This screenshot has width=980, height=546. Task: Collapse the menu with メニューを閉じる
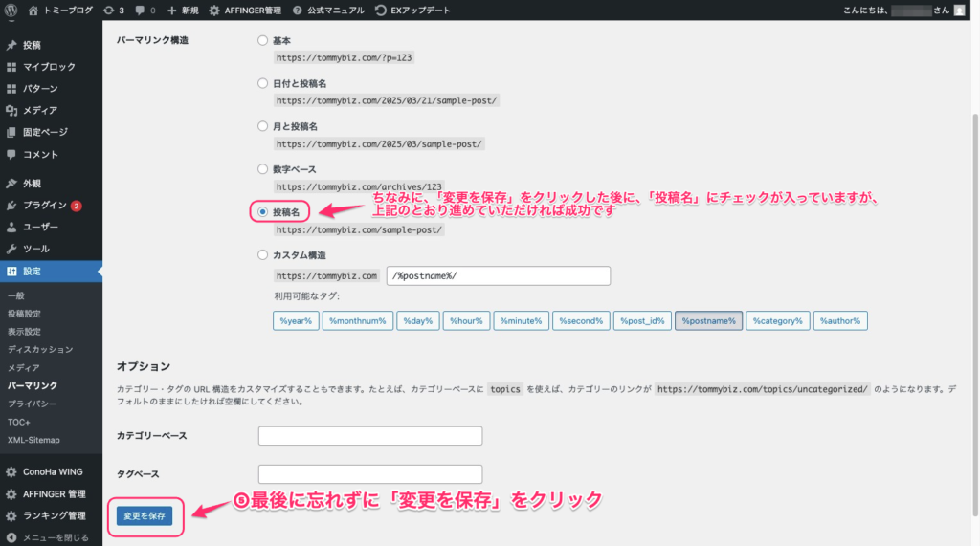click(54, 537)
